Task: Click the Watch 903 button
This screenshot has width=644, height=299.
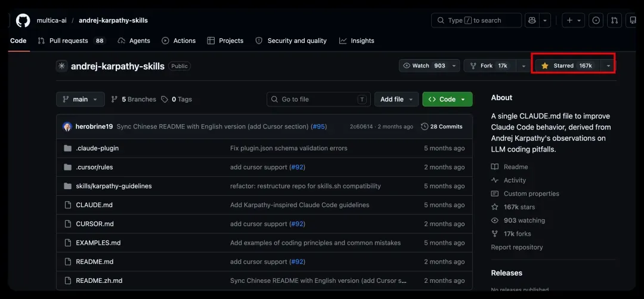Action: click(429, 66)
